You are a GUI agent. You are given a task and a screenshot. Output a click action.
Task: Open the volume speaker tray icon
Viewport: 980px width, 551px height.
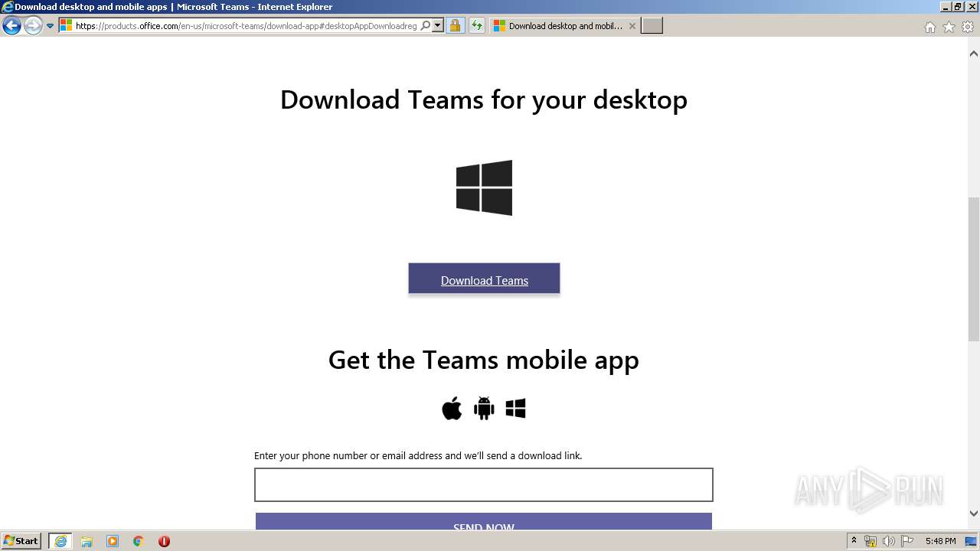tap(889, 541)
